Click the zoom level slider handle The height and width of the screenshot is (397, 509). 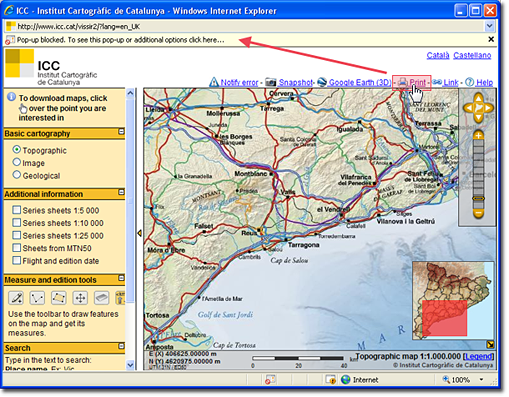coord(478,198)
